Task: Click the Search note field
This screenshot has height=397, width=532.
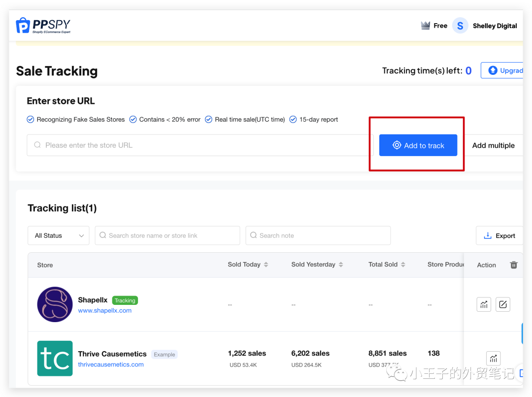Action: [x=318, y=235]
